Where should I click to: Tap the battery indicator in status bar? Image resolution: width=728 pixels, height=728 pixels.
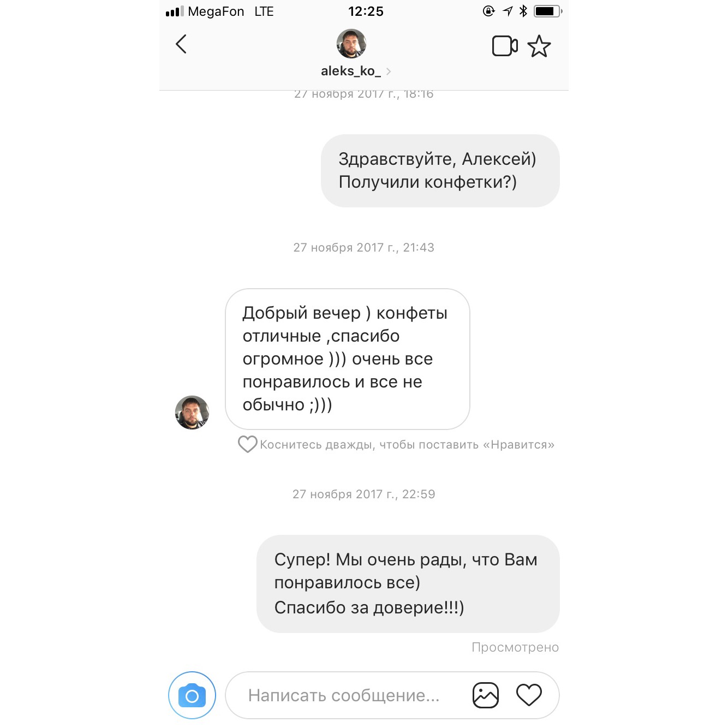547,11
